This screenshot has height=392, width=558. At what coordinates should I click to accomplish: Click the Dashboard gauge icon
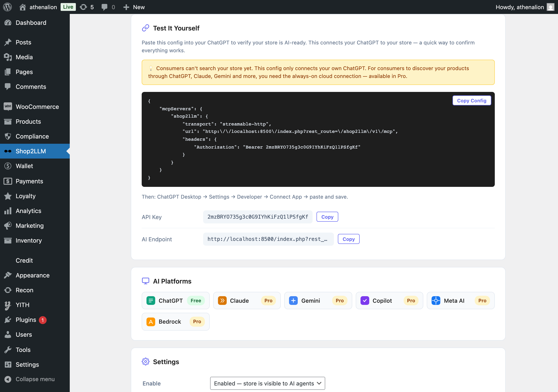8,23
